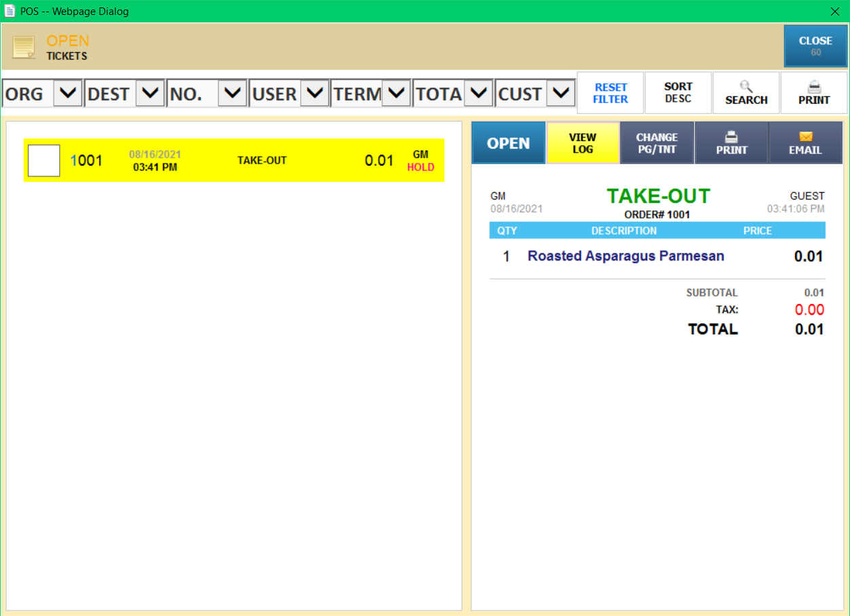Click the red TAX amount 0.00

pos(809,310)
